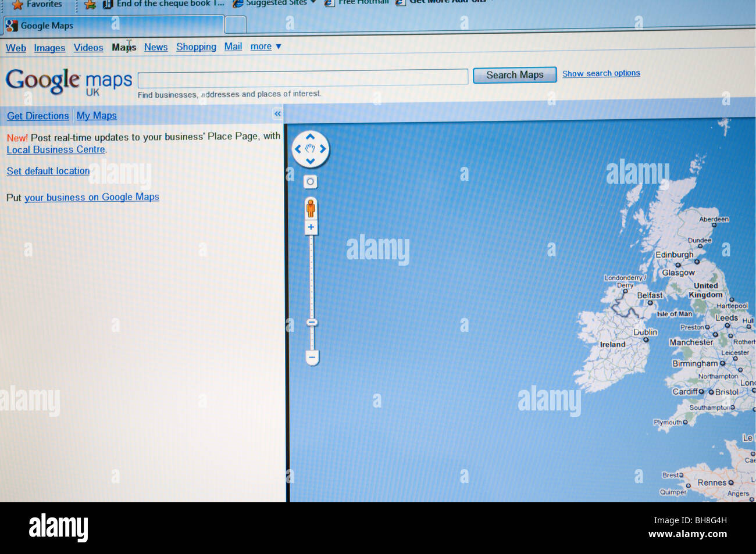Viewport: 756px width, 554px height.
Task: Open the Local Business Centre link
Action: point(56,149)
